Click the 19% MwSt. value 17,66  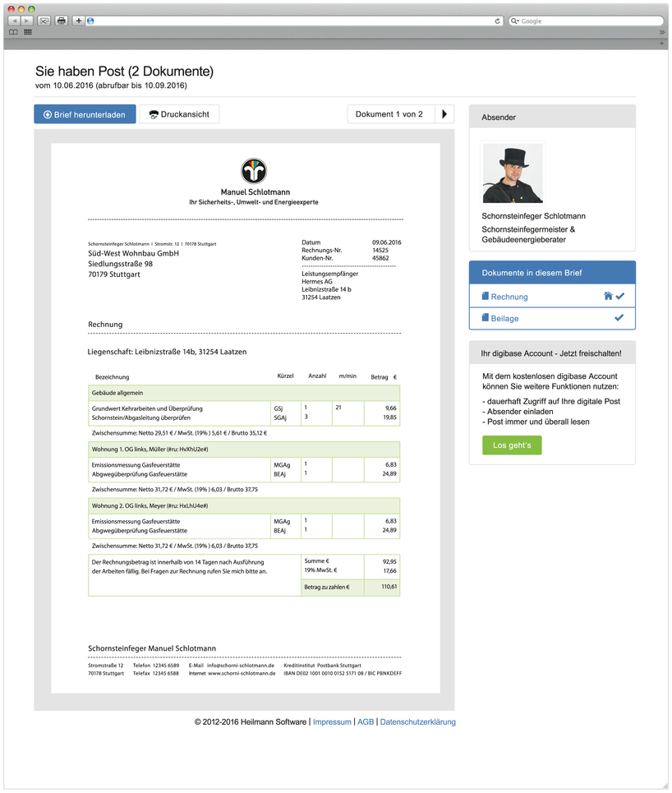pos(390,571)
